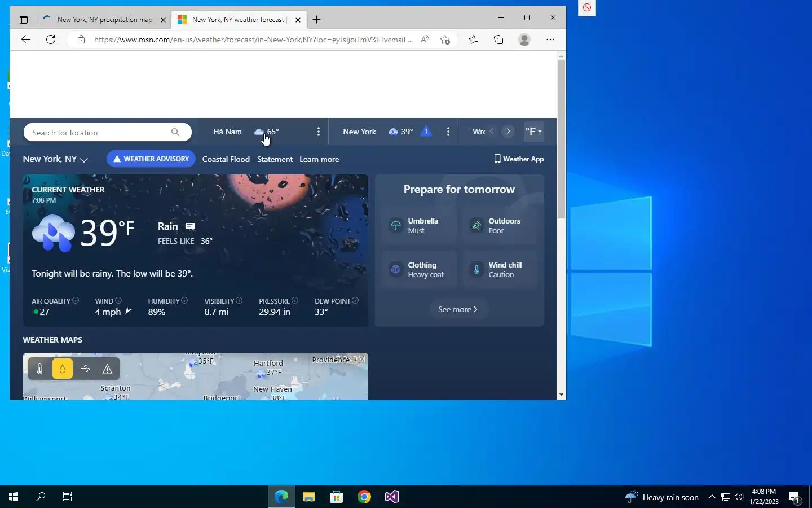Show Humidity info icon

click(x=184, y=300)
